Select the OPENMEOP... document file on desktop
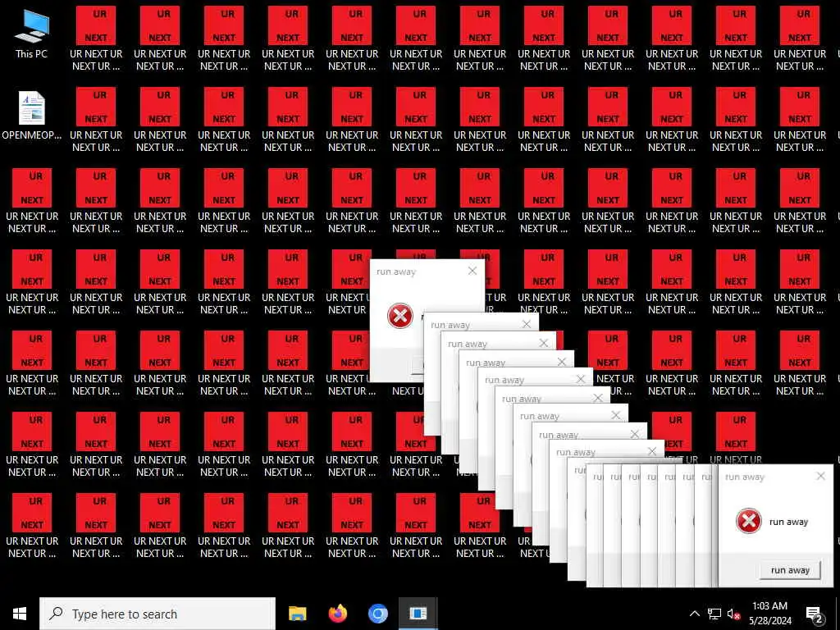Image resolution: width=840 pixels, height=630 pixels. click(x=32, y=115)
